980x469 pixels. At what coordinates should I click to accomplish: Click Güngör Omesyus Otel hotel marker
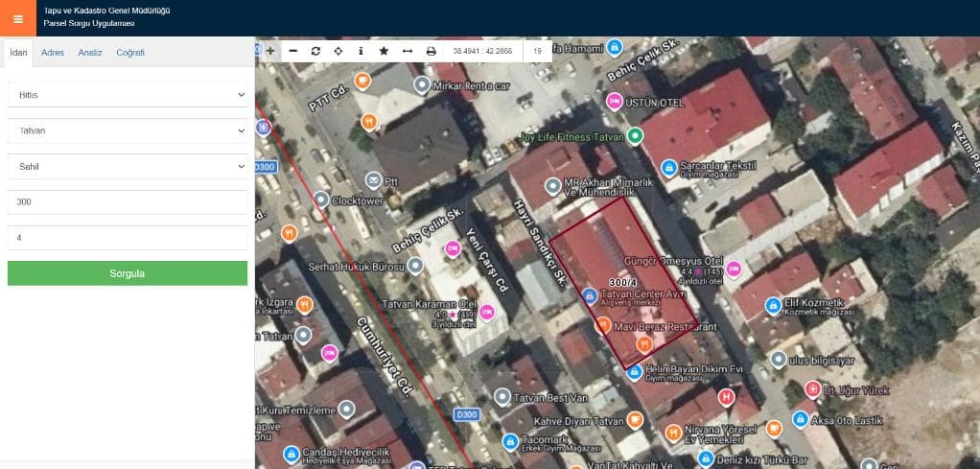tap(734, 269)
